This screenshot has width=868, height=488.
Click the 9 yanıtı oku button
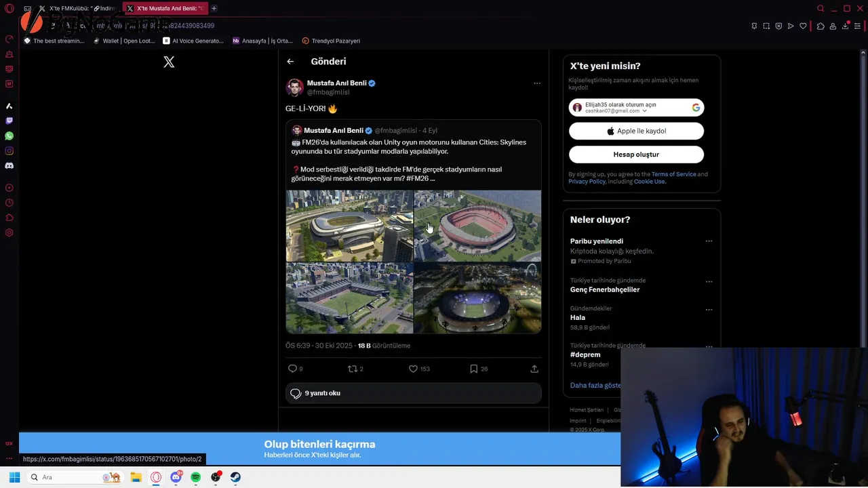click(414, 393)
